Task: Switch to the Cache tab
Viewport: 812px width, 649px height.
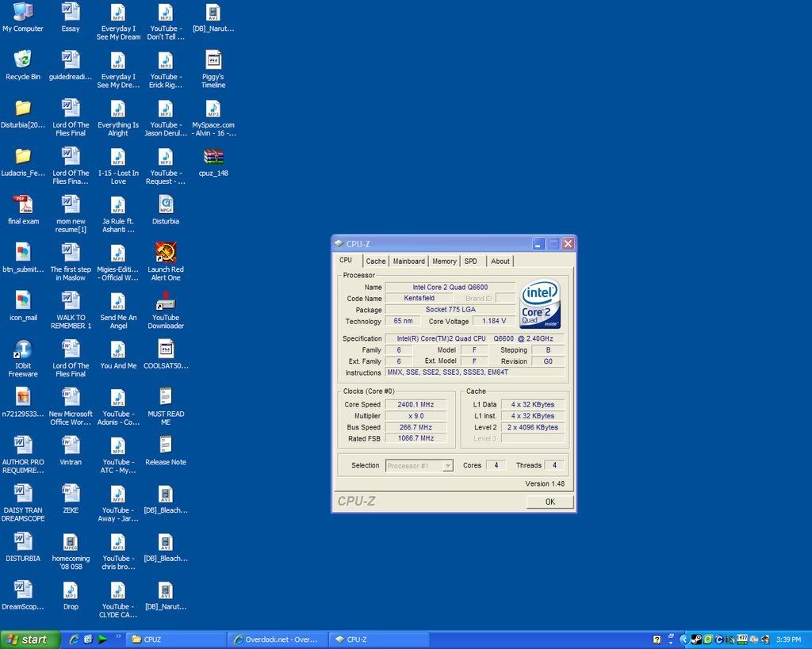Action: (375, 262)
